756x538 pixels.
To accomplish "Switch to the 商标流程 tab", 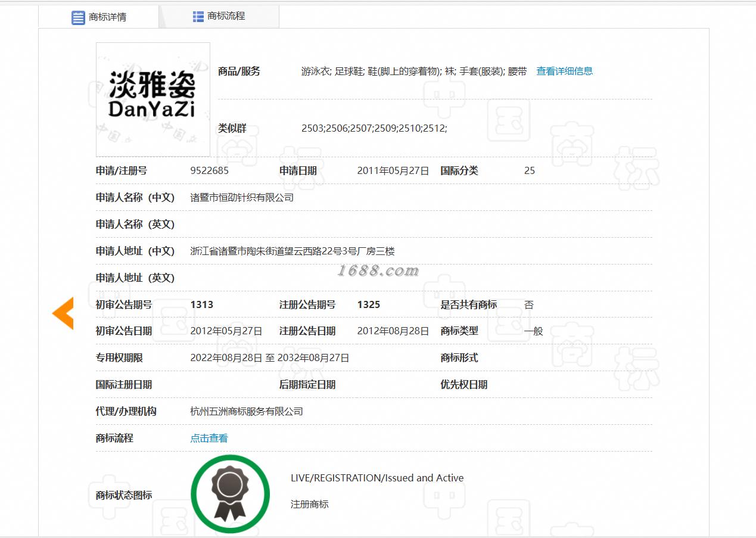I will 219,16.
